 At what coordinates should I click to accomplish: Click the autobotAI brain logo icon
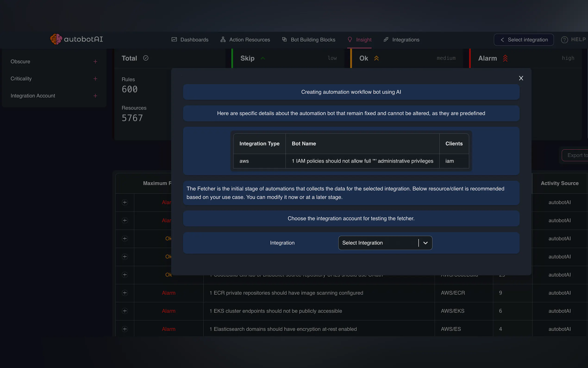point(56,39)
